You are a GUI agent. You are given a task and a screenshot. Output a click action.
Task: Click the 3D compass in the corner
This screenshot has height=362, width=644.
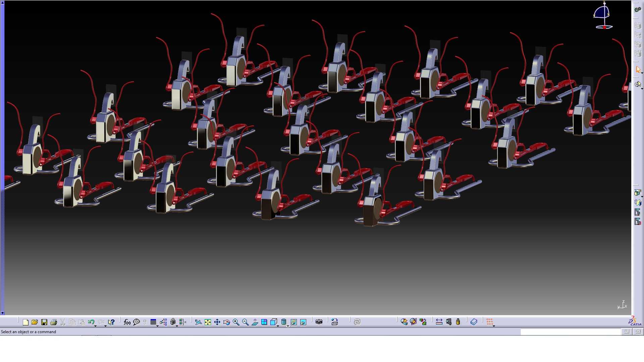603,16
